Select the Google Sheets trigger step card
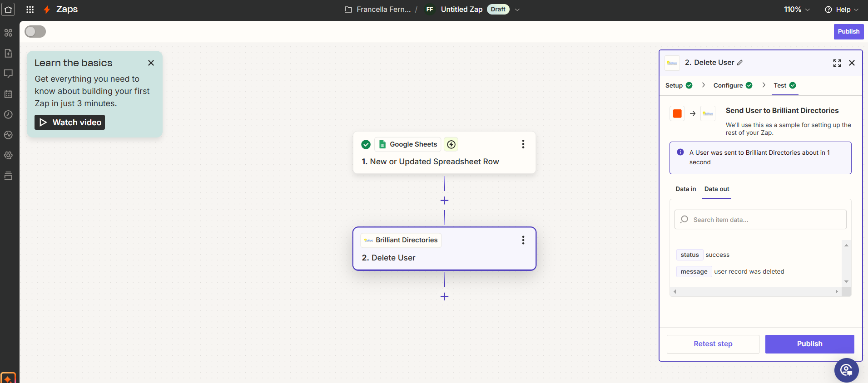 [x=444, y=152]
